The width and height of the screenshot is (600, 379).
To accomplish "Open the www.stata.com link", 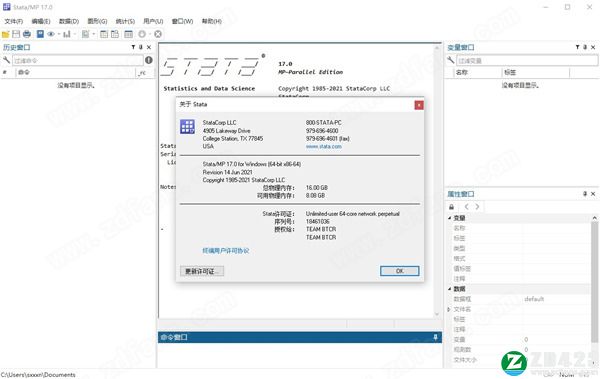I will coord(324,146).
